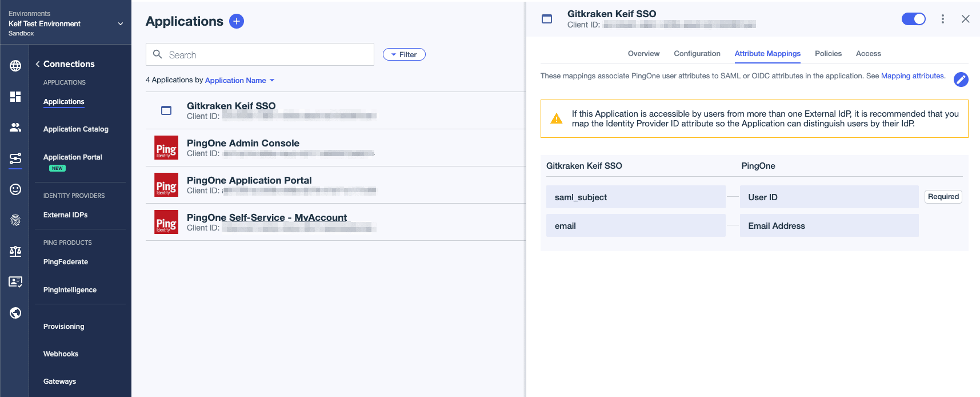This screenshot has height=397, width=980.
Task: Open the scales Authorization icon in sidebar
Action: point(15,251)
